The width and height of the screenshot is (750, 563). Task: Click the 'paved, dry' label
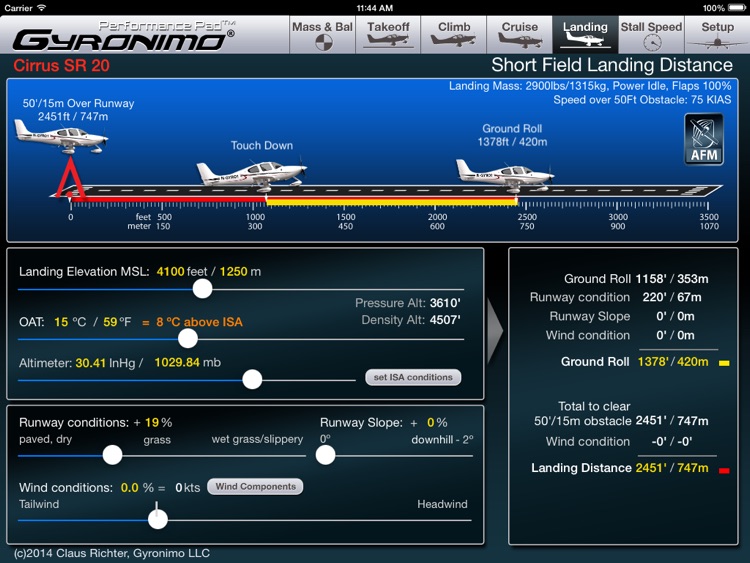(45, 439)
